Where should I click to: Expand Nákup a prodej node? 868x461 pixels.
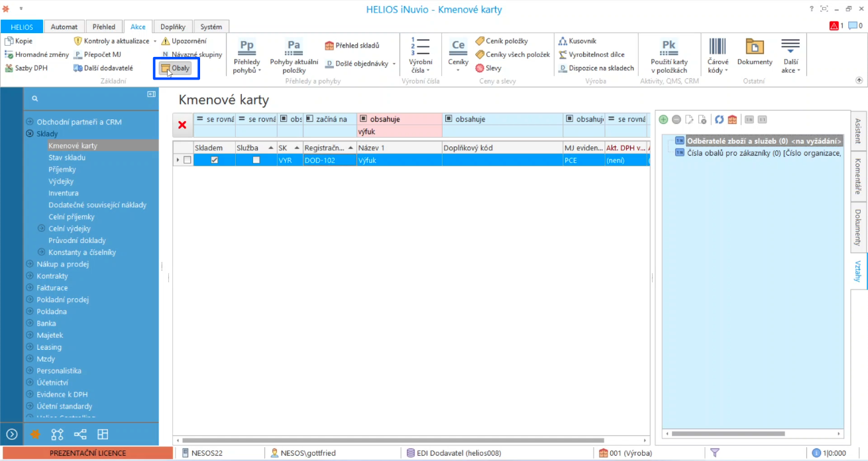[x=30, y=264]
